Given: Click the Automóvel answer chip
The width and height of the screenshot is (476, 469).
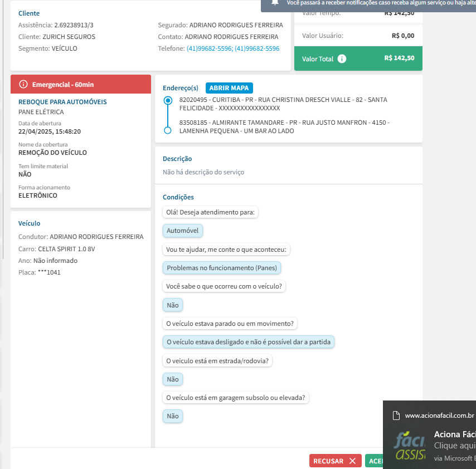Looking at the screenshot, I should click(183, 231).
